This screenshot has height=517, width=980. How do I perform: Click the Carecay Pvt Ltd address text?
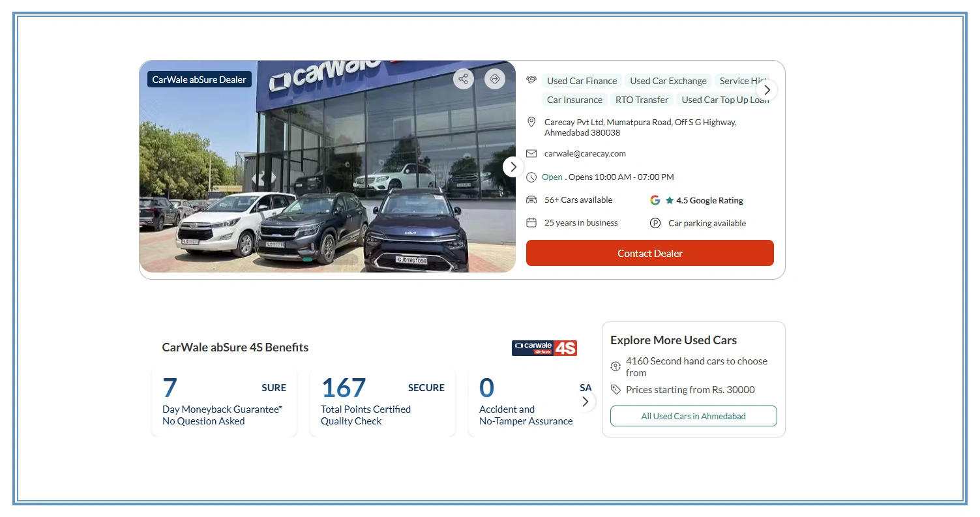pos(640,127)
